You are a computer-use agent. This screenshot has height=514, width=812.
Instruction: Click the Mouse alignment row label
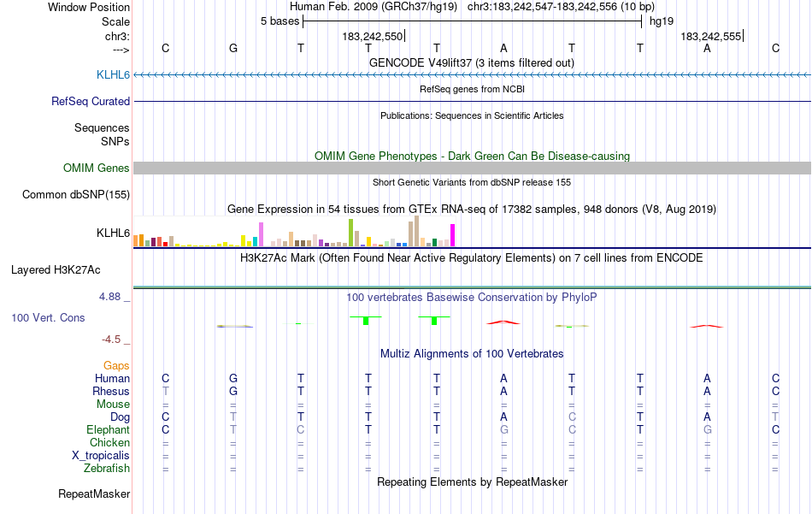click(113, 405)
